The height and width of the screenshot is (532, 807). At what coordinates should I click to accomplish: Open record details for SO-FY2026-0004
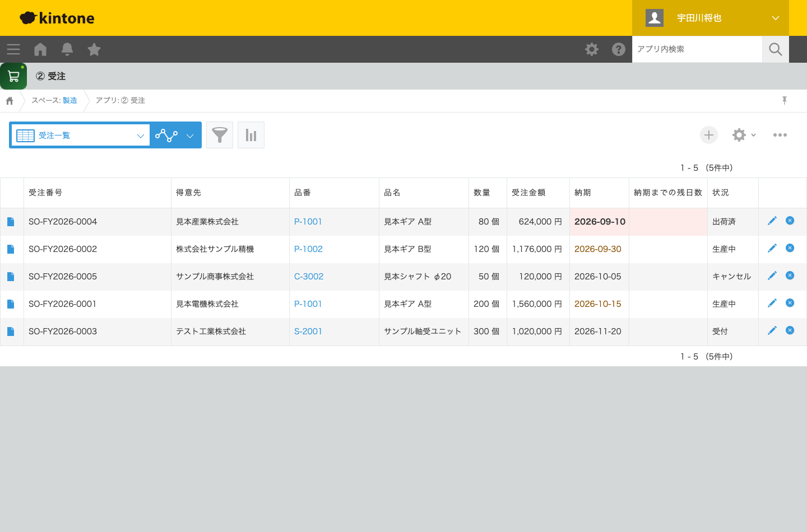tap(11, 222)
